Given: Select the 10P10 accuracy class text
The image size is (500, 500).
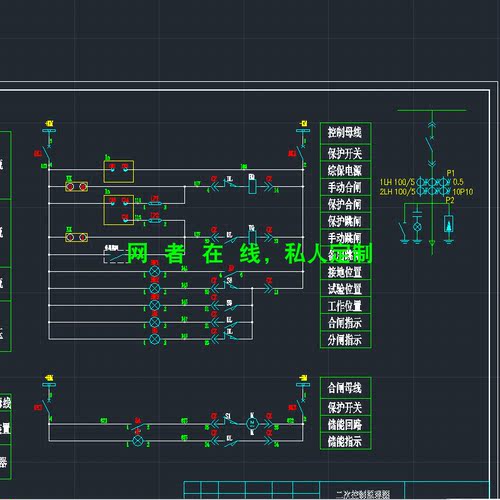Looking at the screenshot, I should (463, 192).
